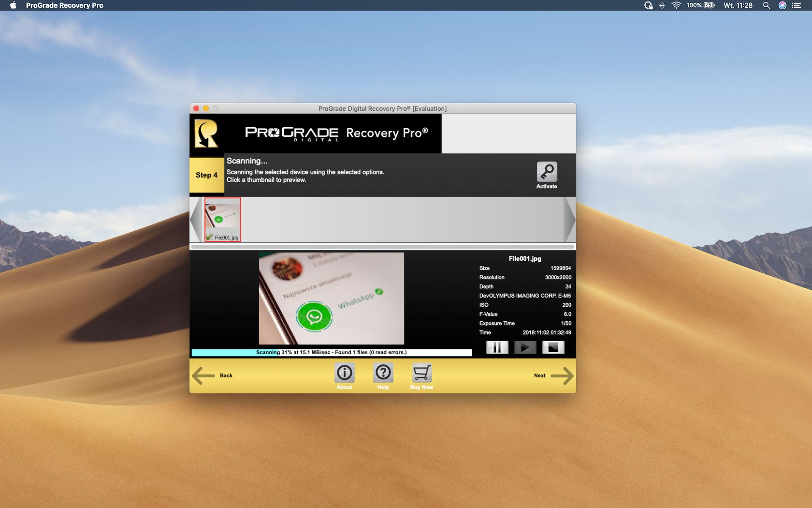This screenshot has width=812, height=508.
Task: Click the Resolution value 3000x2000
Action: 558,277
